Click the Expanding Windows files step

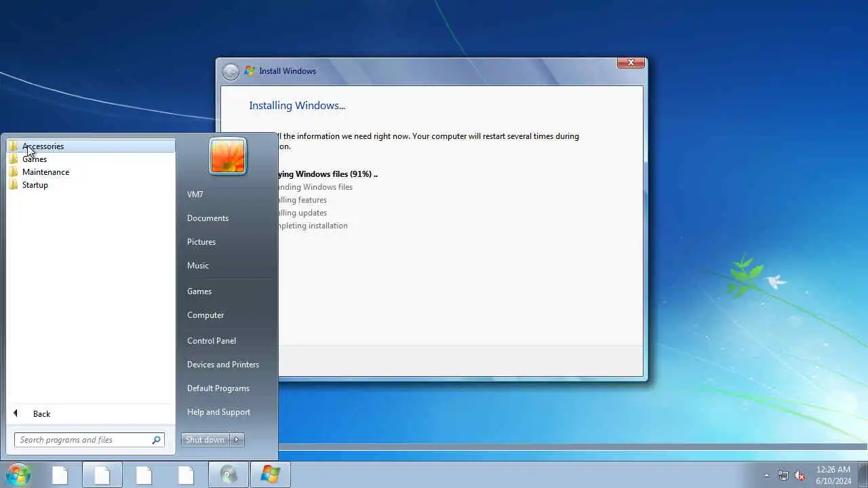tap(315, 187)
